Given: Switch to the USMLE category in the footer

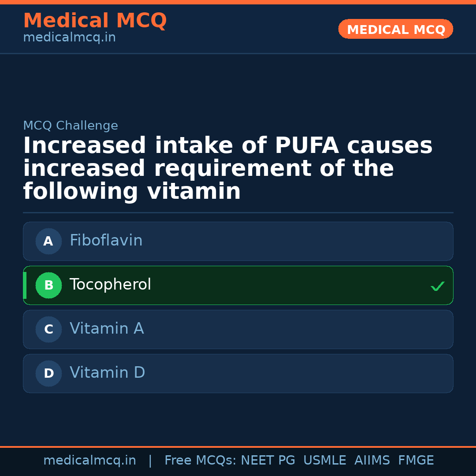Looking at the screenshot, I should coord(325,460).
